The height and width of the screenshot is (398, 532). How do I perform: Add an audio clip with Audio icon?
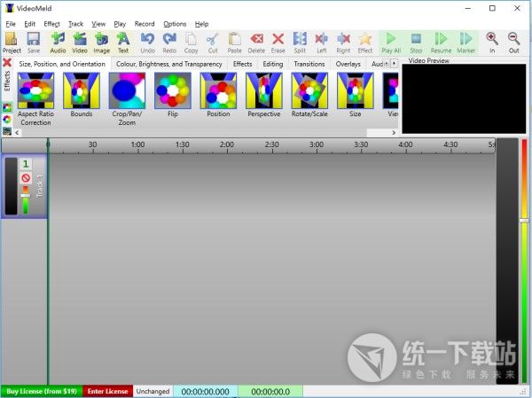58,42
